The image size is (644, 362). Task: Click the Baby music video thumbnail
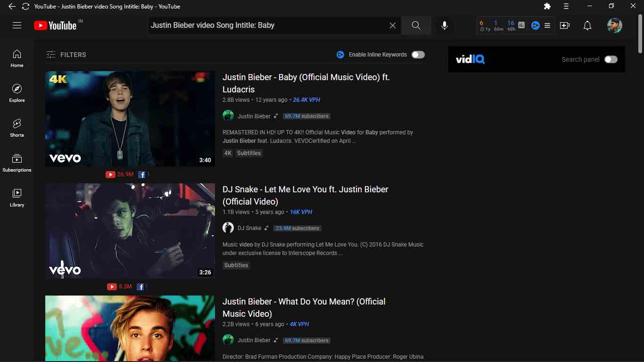coord(130,119)
